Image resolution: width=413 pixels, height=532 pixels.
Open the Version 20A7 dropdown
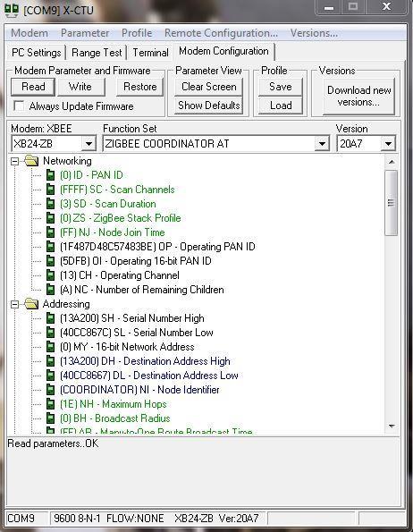(388, 144)
